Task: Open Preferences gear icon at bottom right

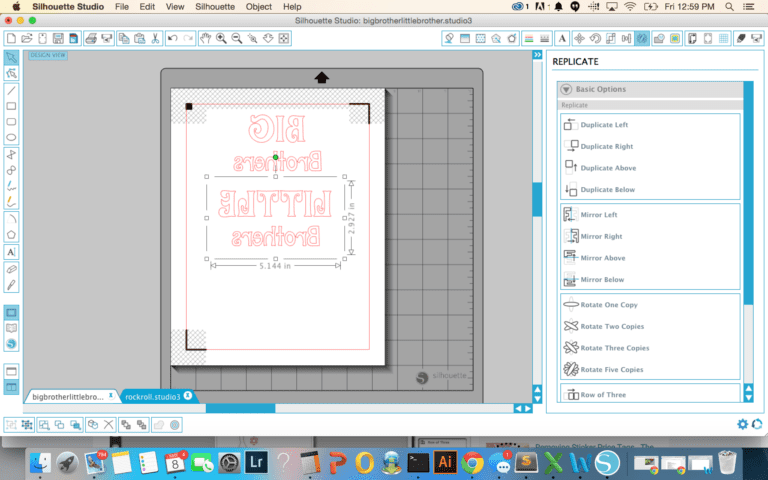Action: pos(743,424)
